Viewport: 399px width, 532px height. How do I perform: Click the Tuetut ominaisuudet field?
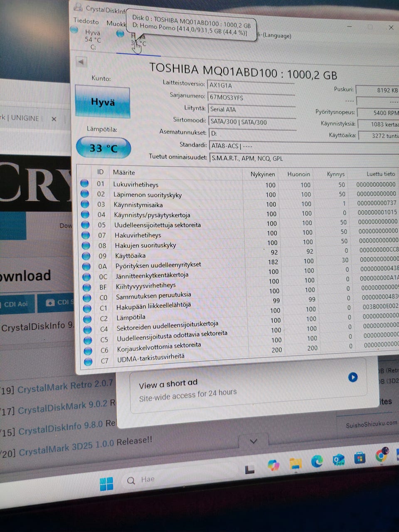304,158
